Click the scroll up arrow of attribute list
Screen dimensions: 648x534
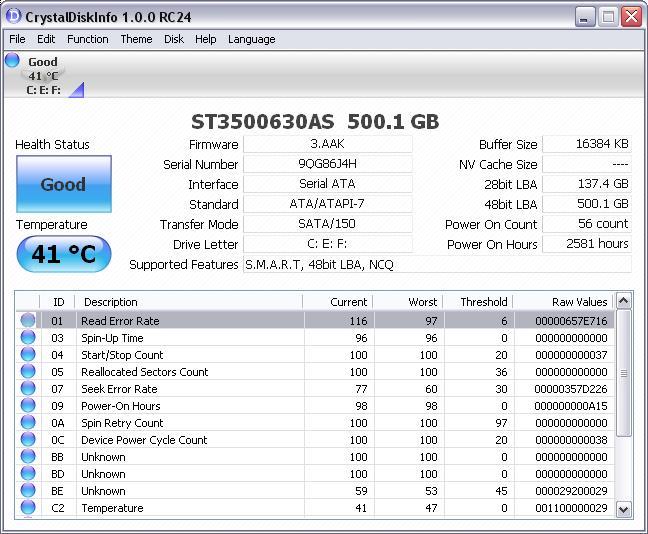pyautogui.click(x=624, y=301)
